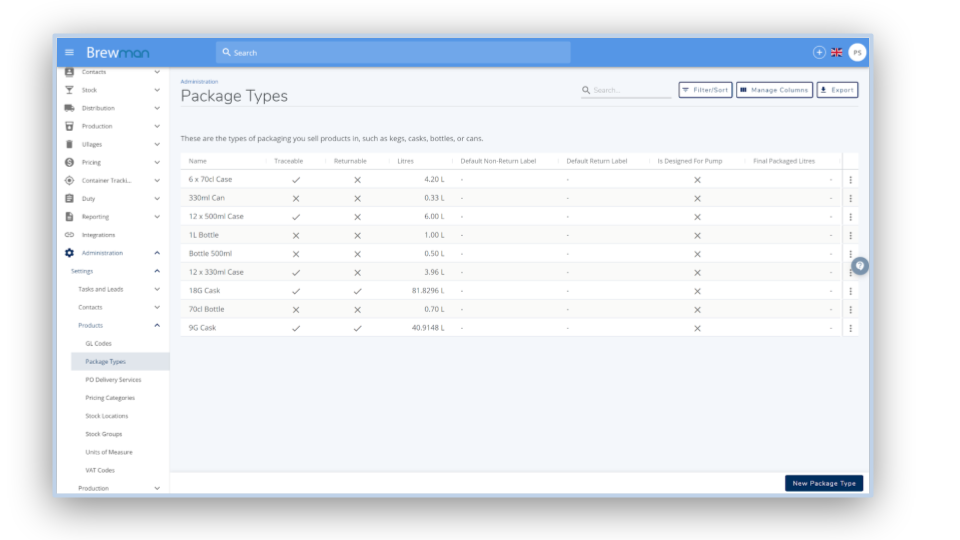Click the Administration gear icon
This screenshot has width=960, height=540.
point(69,253)
